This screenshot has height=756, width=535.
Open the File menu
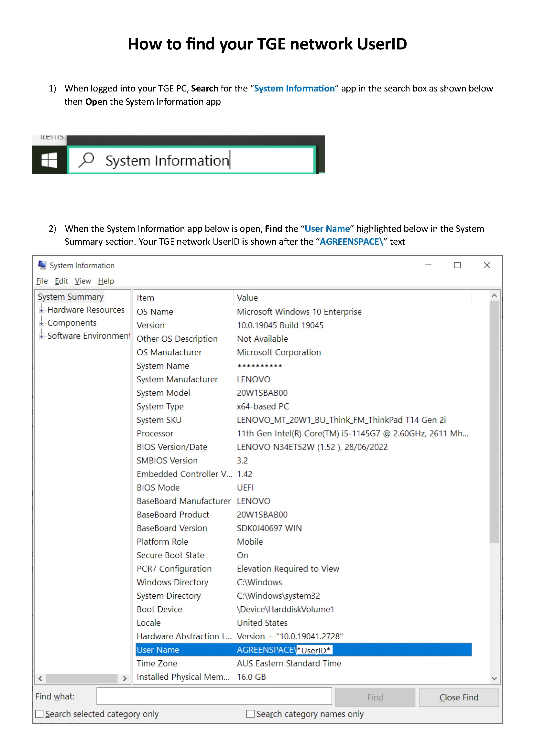click(42, 281)
